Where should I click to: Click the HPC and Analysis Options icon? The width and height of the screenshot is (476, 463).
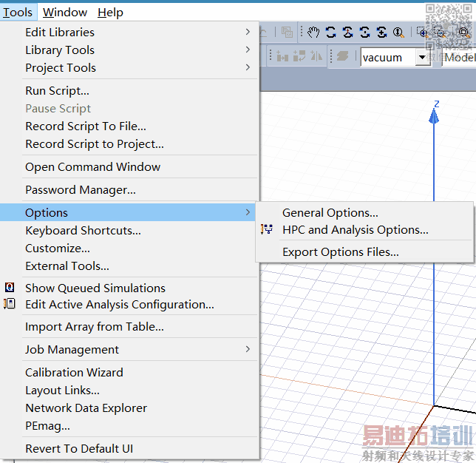pyautogui.click(x=267, y=229)
